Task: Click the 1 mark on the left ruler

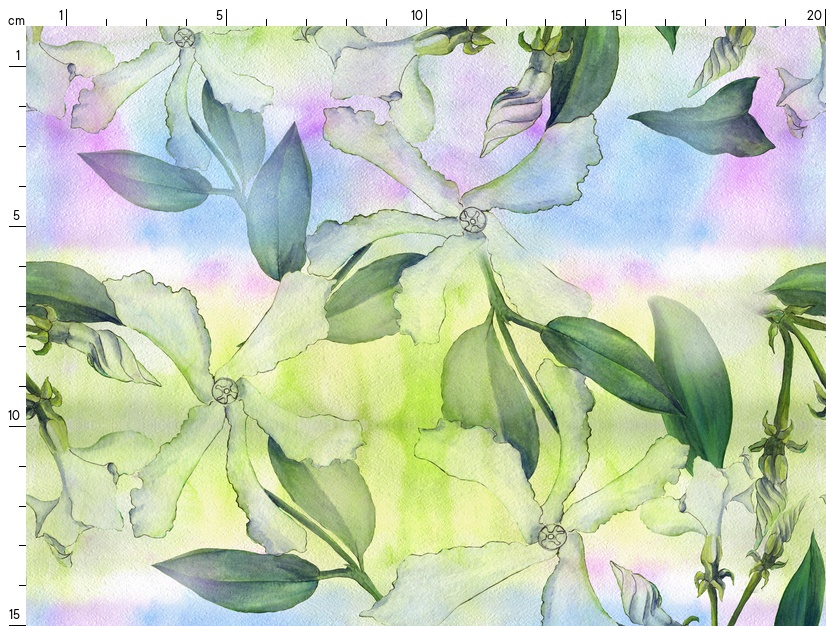Action: point(17,55)
